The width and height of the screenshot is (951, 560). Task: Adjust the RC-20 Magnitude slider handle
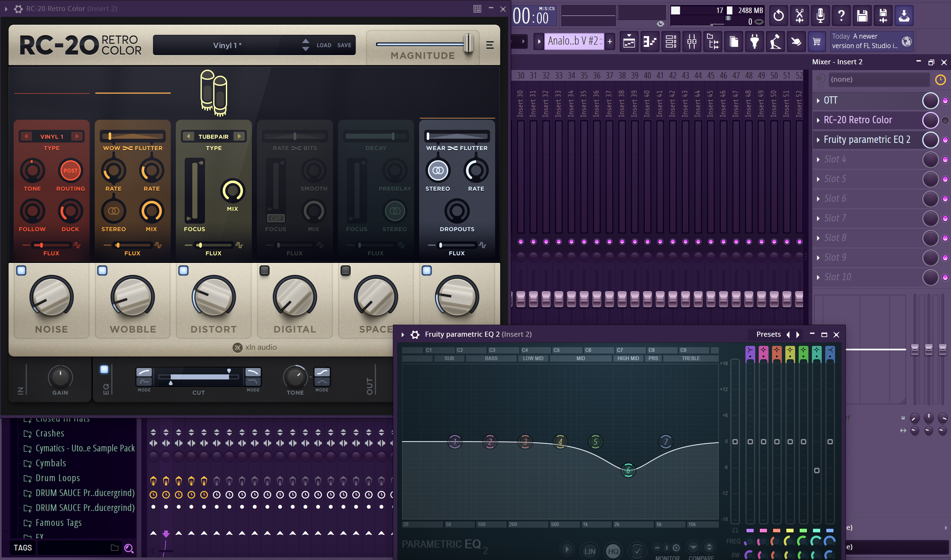click(x=468, y=44)
